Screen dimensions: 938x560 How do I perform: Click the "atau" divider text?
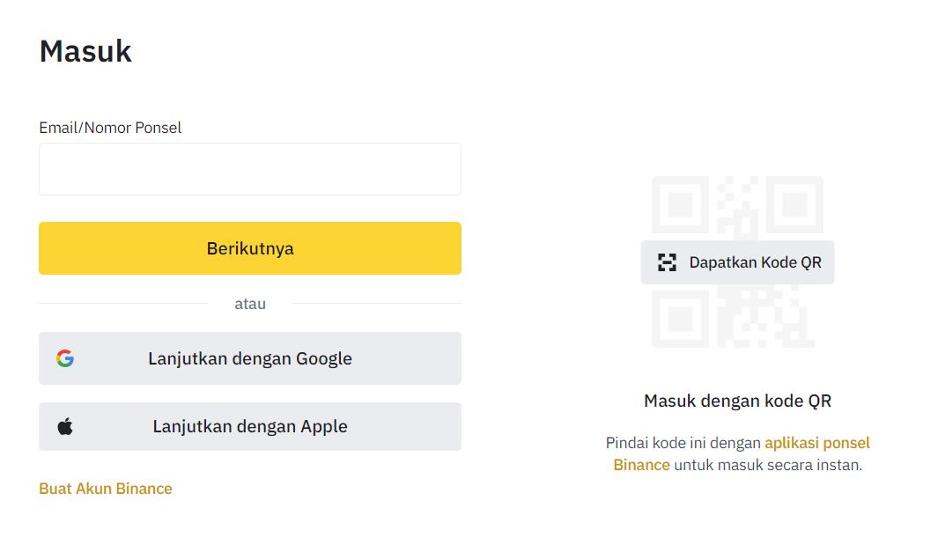(250, 304)
